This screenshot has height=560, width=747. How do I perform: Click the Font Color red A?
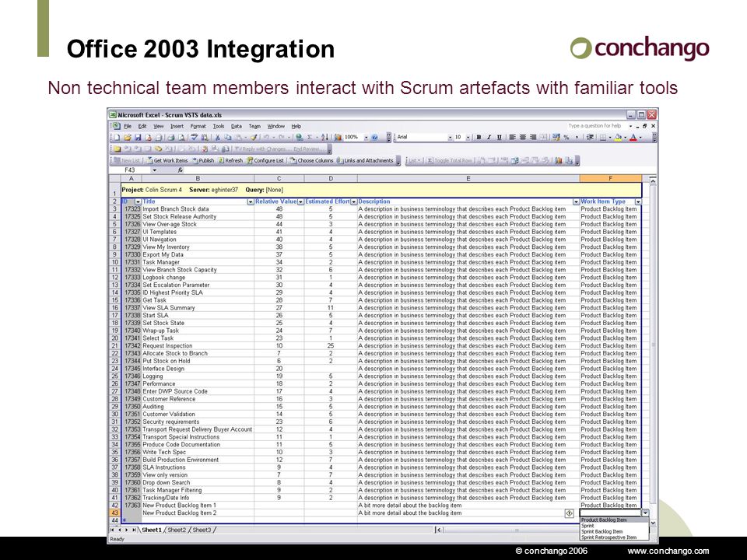pyautogui.click(x=633, y=137)
